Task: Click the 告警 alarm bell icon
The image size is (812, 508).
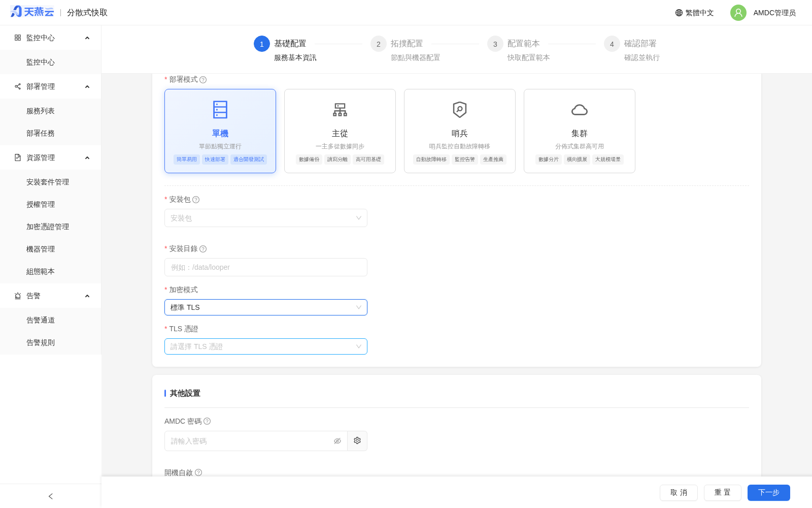Action: (x=18, y=296)
